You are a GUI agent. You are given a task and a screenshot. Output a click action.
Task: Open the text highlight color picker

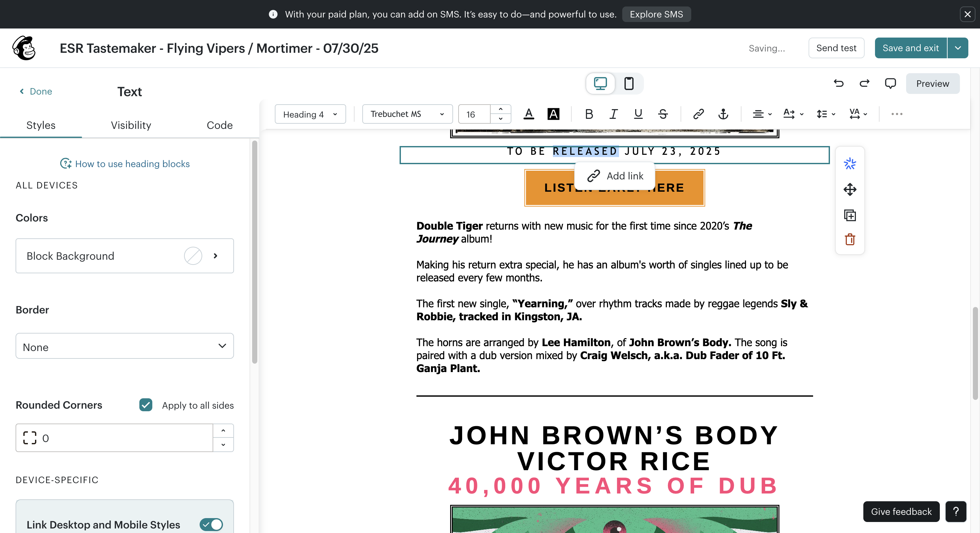(x=553, y=114)
